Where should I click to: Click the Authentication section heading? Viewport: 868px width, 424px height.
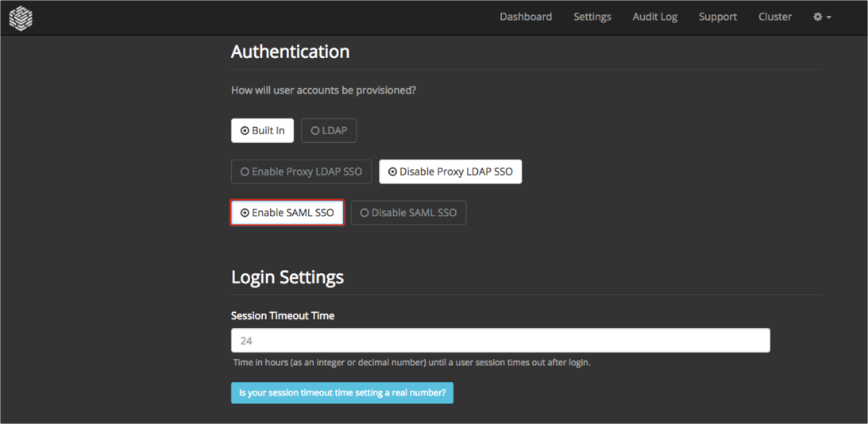pyautogui.click(x=290, y=52)
